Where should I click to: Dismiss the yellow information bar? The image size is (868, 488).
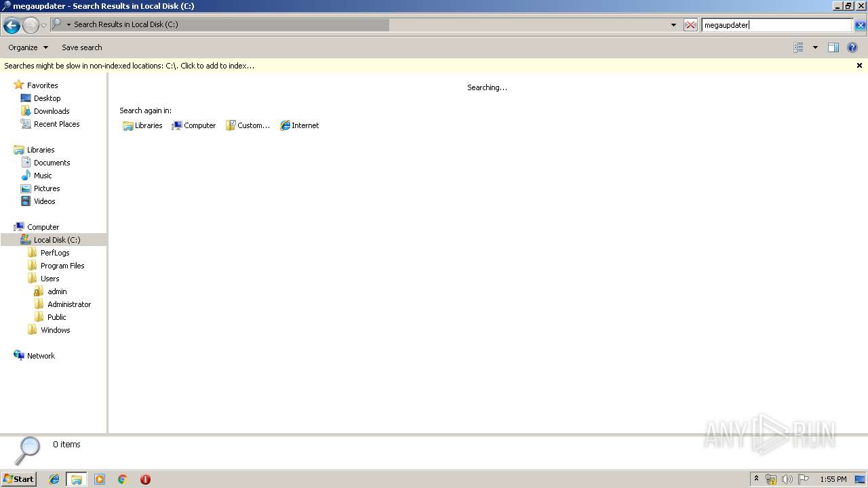click(859, 66)
